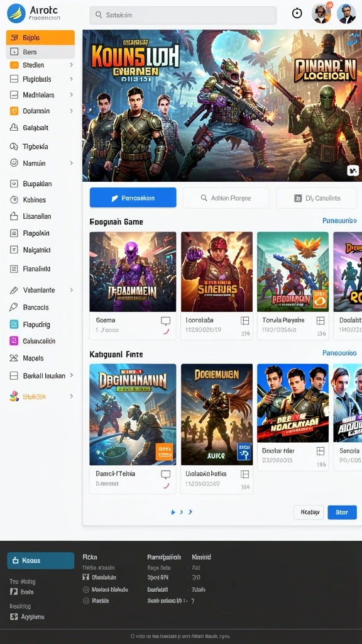
Task: Open the purple armored character game thumbnail
Action: pos(133,272)
